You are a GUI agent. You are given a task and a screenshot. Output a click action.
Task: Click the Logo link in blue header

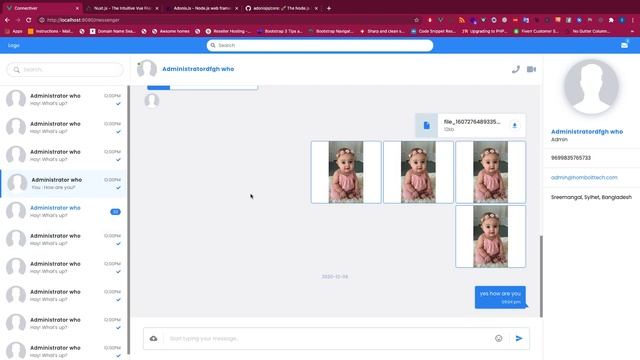tap(13, 45)
